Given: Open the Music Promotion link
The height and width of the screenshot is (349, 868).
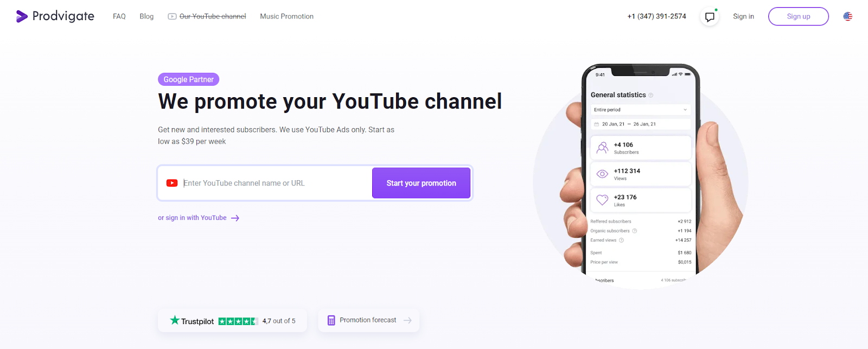Looking at the screenshot, I should coord(287,16).
